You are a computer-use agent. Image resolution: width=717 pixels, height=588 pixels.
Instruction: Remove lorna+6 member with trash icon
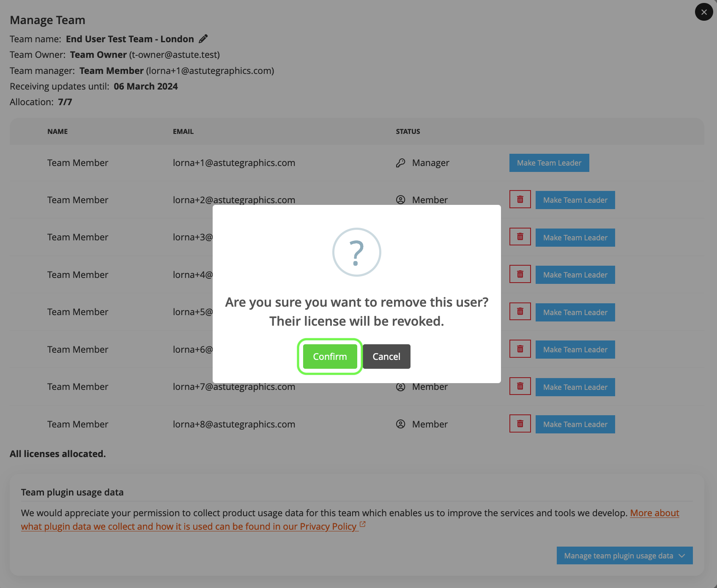[520, 349]
